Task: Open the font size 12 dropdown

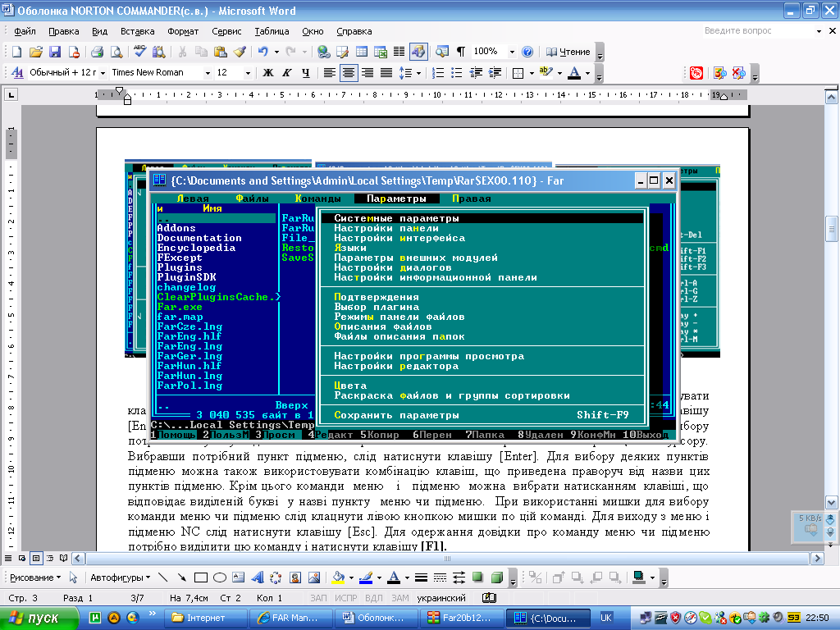Action: tap(248, 73)
